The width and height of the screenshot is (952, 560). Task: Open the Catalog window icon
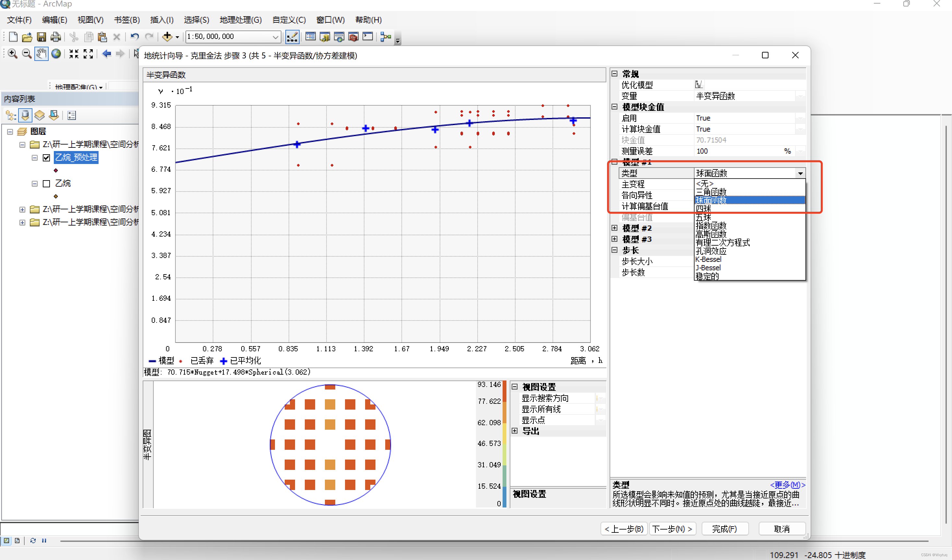pos(325,37)
